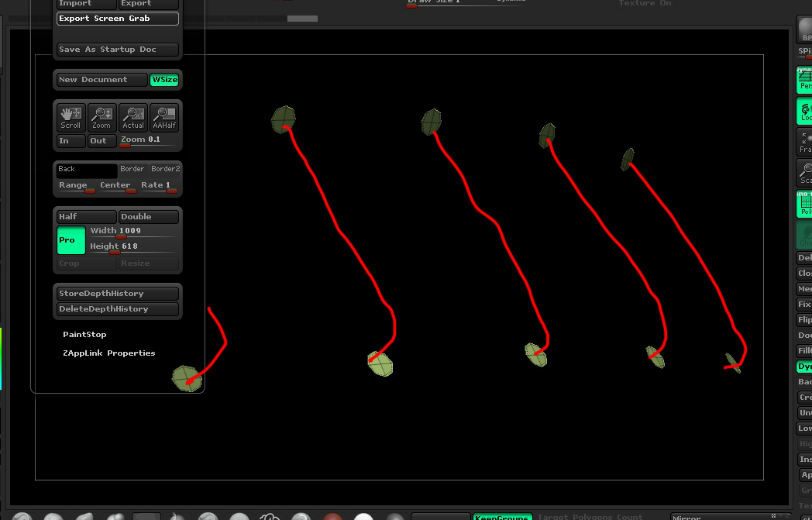Click the Out zoom button
812x520 pixels.
tap(102, 141)
